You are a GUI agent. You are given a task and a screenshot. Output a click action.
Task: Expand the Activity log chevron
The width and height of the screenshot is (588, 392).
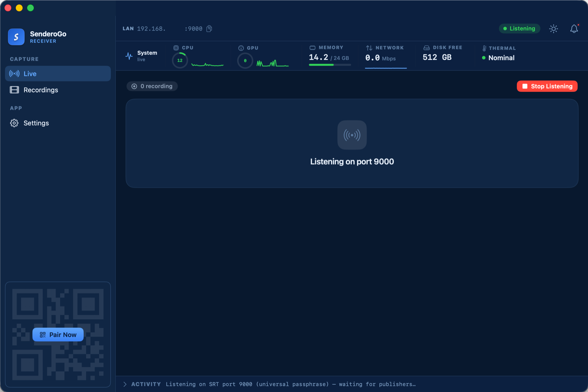125,384
